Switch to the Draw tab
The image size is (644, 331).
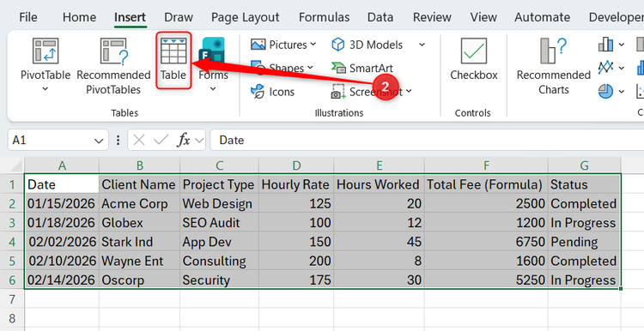[179, 17]
